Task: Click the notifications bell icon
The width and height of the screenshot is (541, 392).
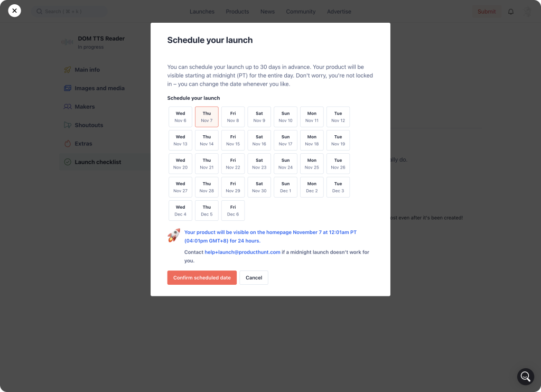Action: (x=511, y=12)
